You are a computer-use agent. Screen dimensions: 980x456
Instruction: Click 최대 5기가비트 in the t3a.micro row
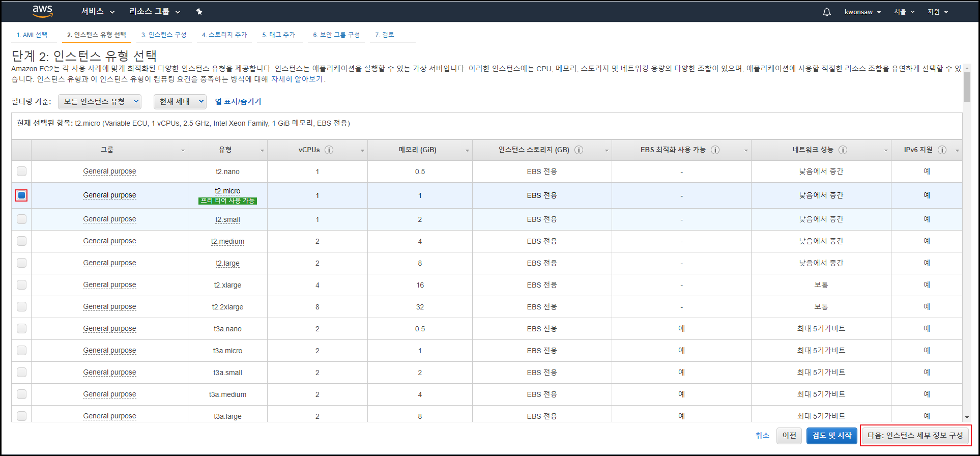tap(821, 350)
